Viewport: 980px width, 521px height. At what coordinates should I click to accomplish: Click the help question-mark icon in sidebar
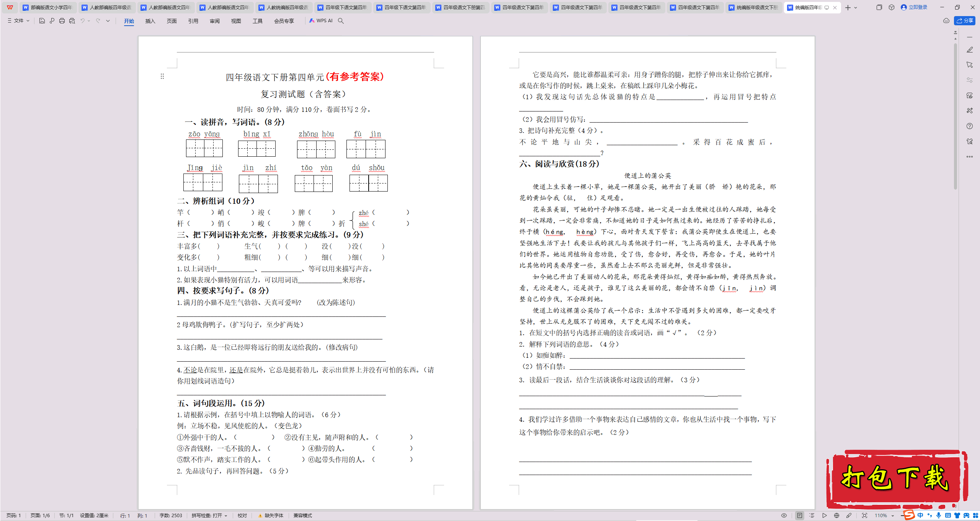point(970,126)
